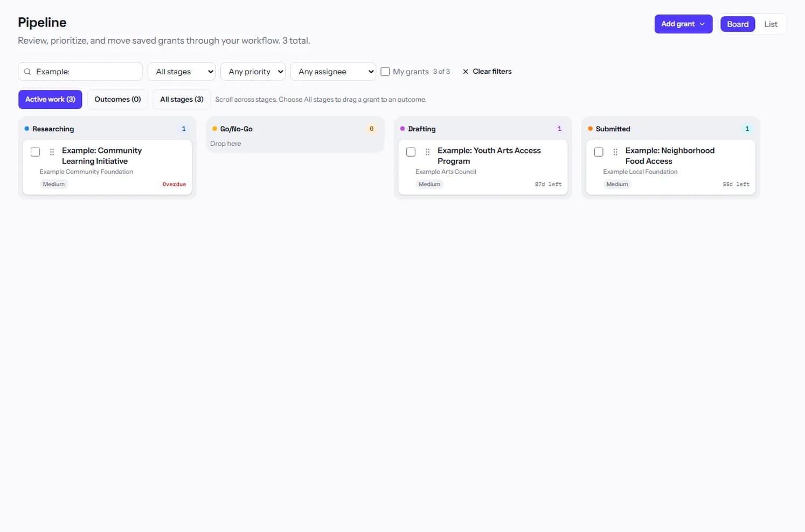Switch to List view
This screenshot has width=805, height=532.
point(771,24)
